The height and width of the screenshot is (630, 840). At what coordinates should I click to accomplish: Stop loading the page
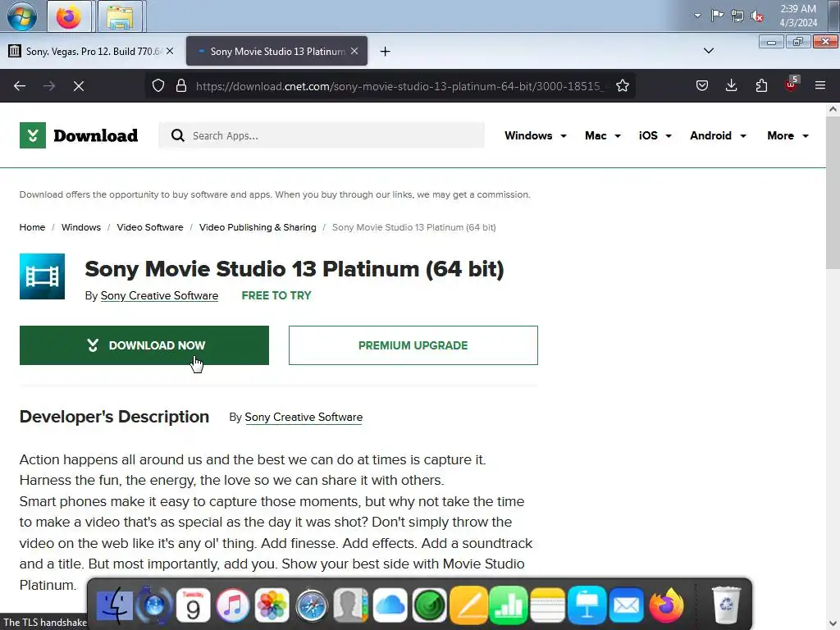coord(79,85)
